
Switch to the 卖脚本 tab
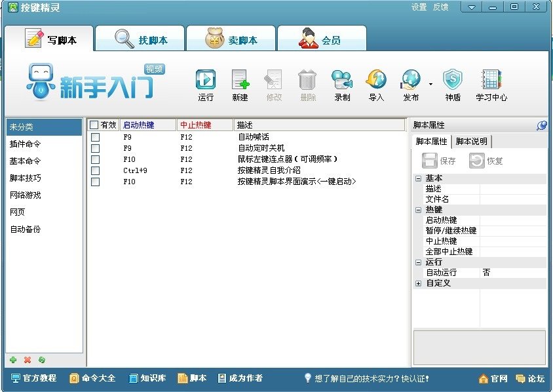(x=231, y=39)
